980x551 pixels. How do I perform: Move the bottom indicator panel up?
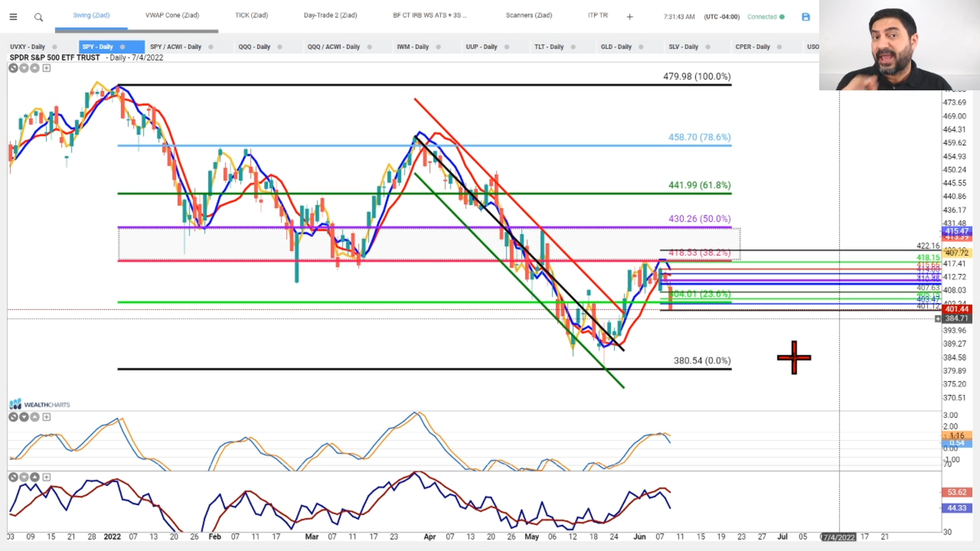point(35,477)
